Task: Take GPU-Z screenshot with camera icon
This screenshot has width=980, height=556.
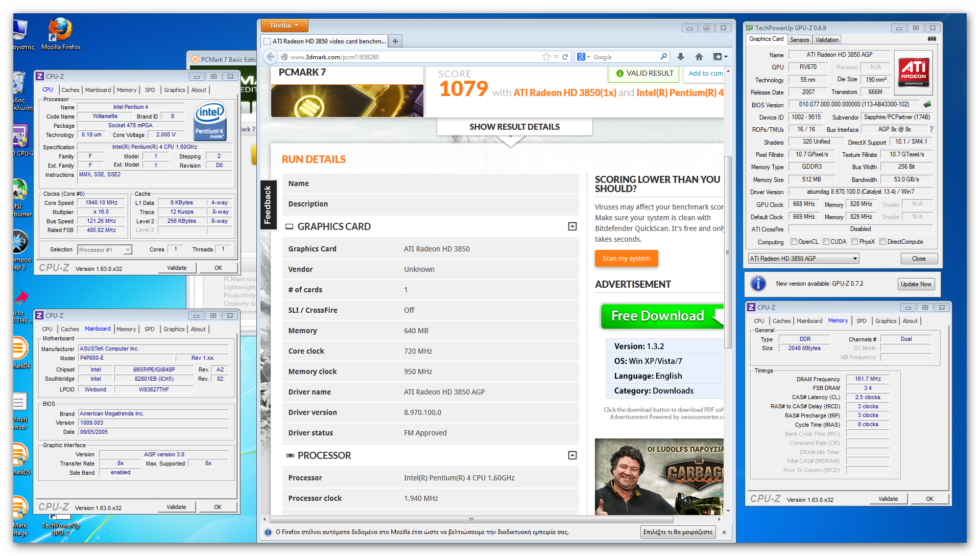Action: (932, 39)
